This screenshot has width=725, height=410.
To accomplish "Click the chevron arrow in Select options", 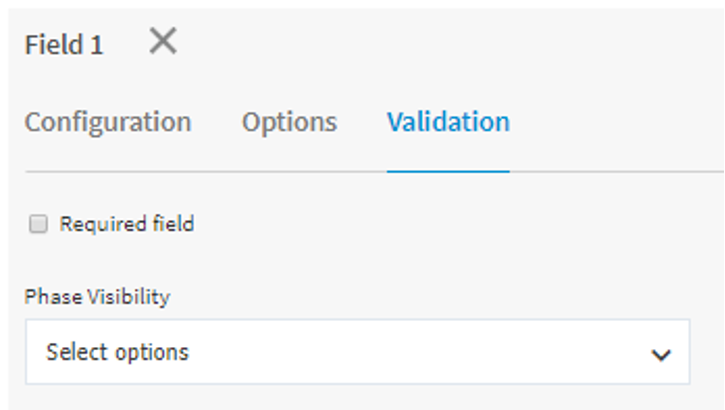I will click(660, 354).
